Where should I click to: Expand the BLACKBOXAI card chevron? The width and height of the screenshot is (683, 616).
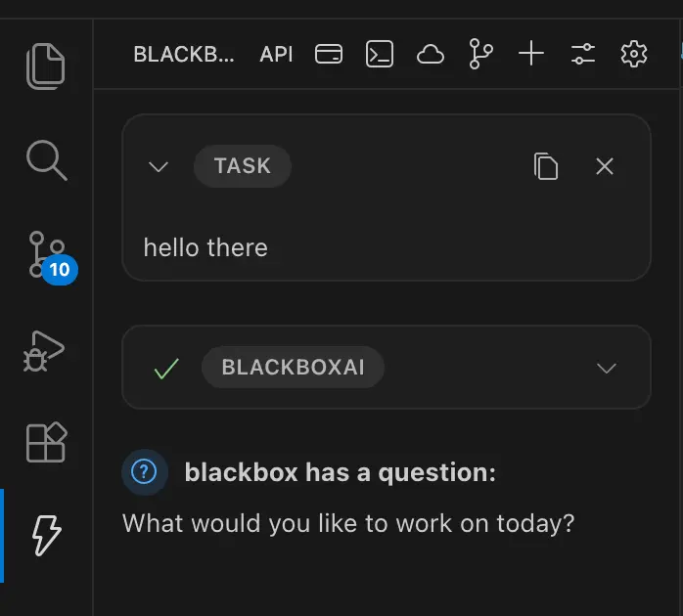click(607, 368)
